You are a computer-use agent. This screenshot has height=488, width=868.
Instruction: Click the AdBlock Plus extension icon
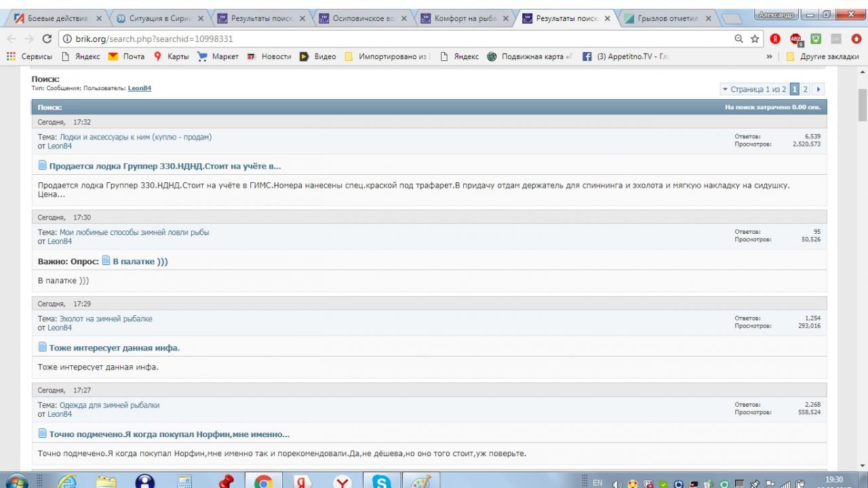coord(796,39)
